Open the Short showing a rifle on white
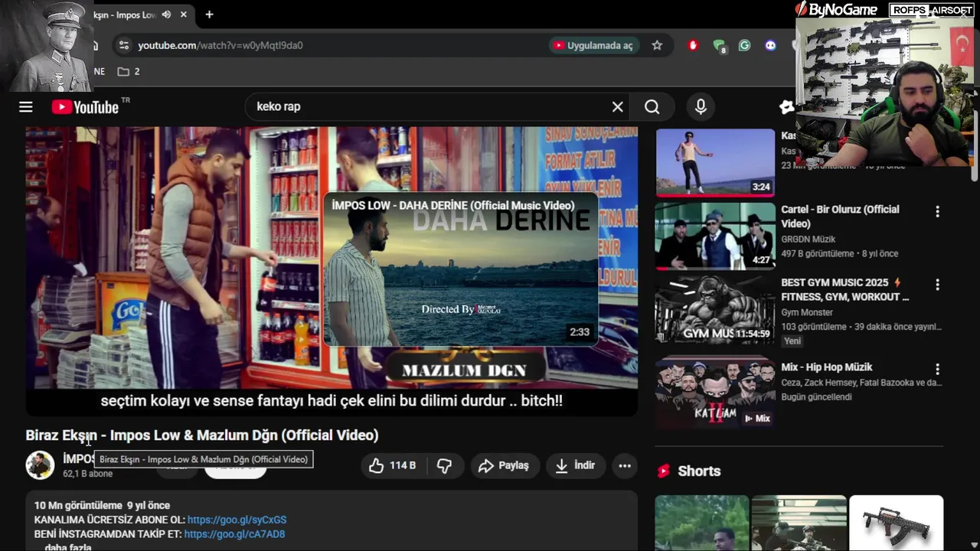The height and width of the screenshot is (551, 980). click(897, 523)
